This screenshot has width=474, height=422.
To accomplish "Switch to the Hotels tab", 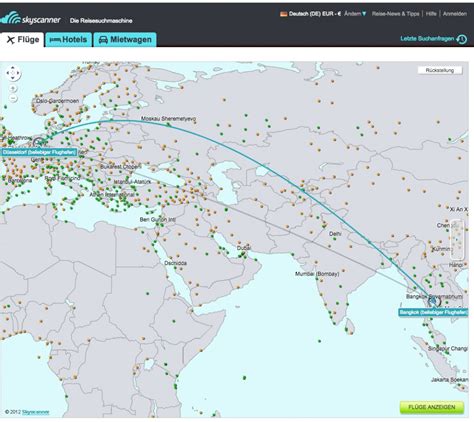I will (68, 40).
